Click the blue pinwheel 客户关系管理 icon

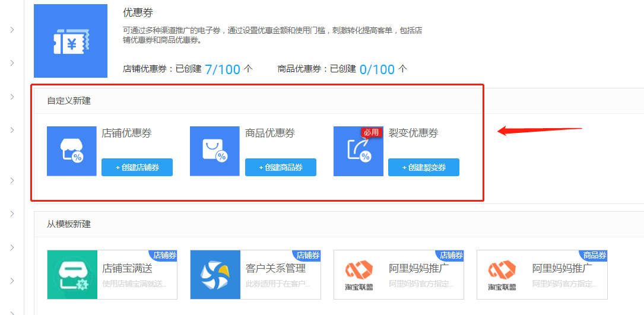click(215, 275)
